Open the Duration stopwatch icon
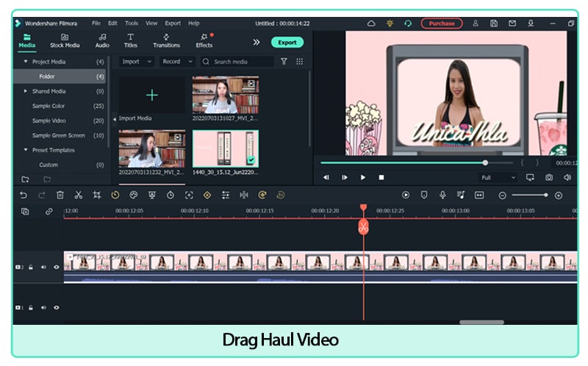 point(171,195)
